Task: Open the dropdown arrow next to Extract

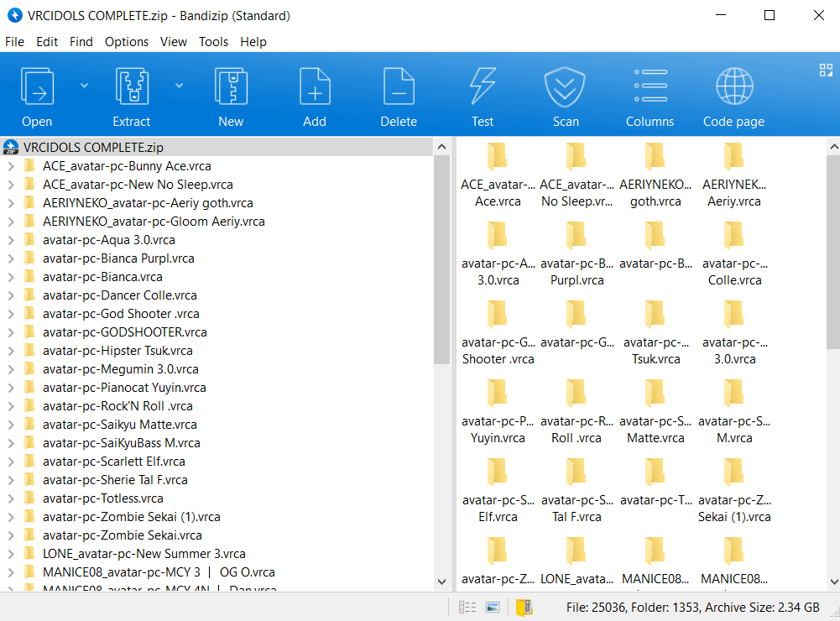Action: coord(179,86)
